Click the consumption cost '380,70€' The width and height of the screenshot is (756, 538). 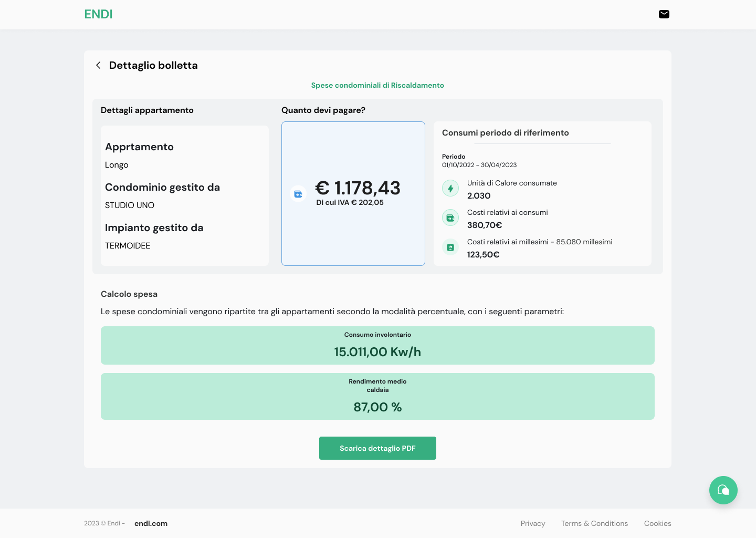(x=485, y=225)
